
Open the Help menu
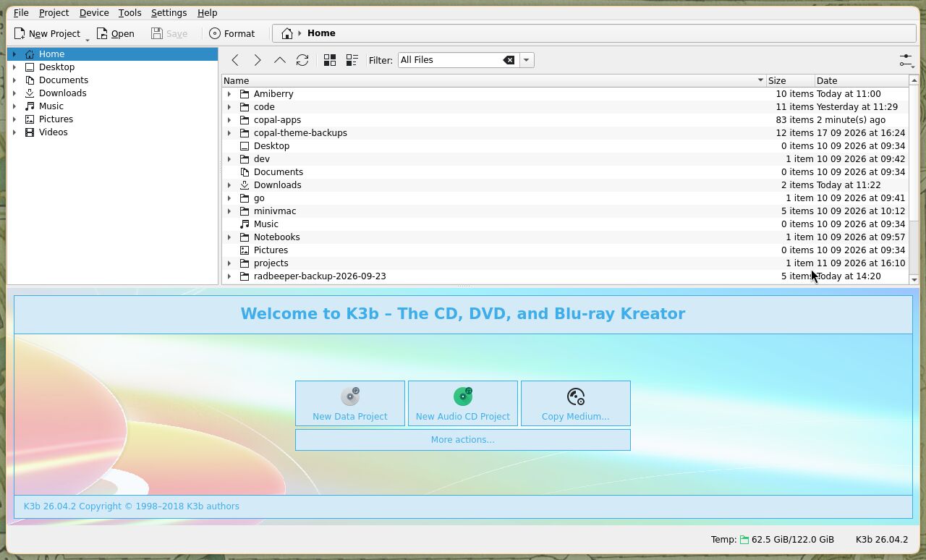(207, 13)
